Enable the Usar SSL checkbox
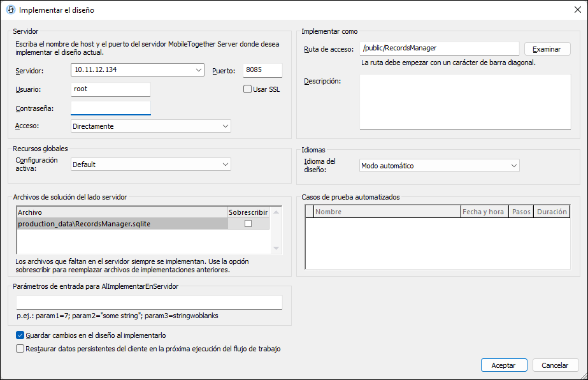 click(248, 89)
